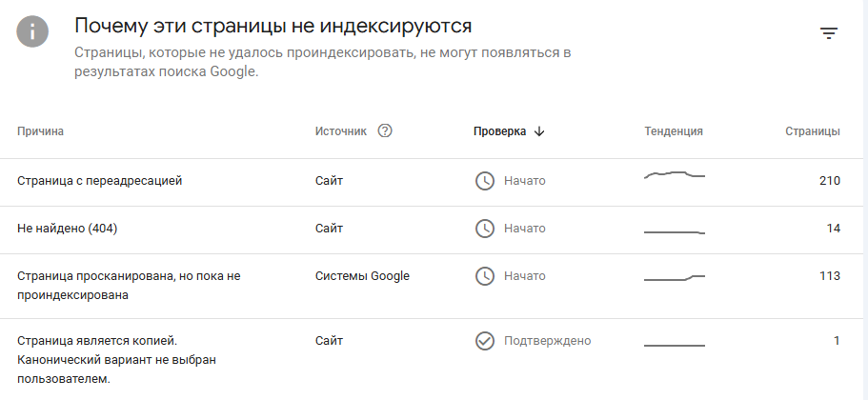
Task: Click the gray info icon beside the heading
Action: [32, 31]
